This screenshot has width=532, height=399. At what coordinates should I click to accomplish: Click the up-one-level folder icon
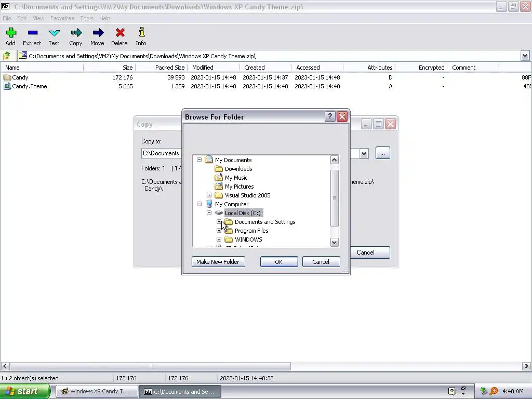click(x=6, y=55)
